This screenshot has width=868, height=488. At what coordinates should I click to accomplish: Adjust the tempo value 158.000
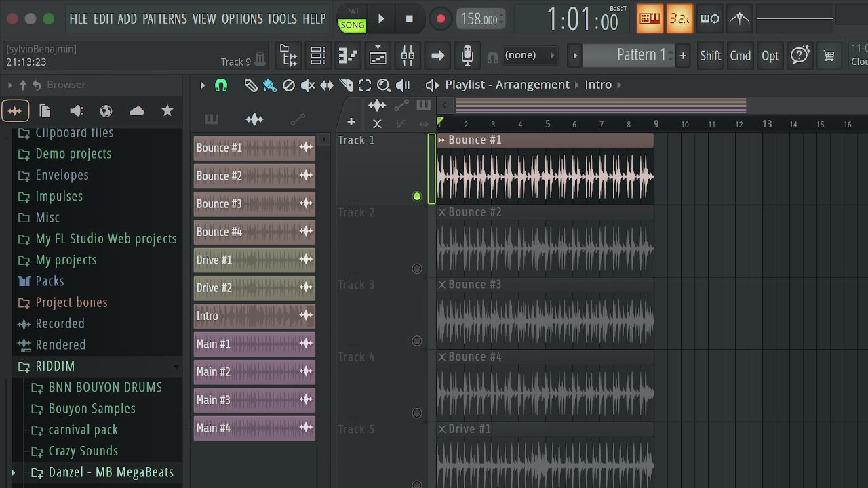(479, 19)
